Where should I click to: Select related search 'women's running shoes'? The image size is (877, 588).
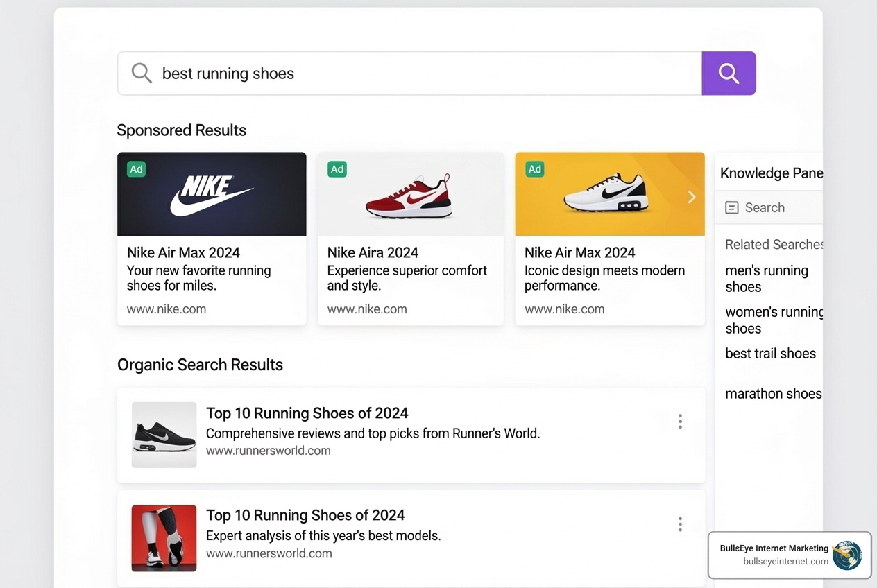click(x=774, y=320)
